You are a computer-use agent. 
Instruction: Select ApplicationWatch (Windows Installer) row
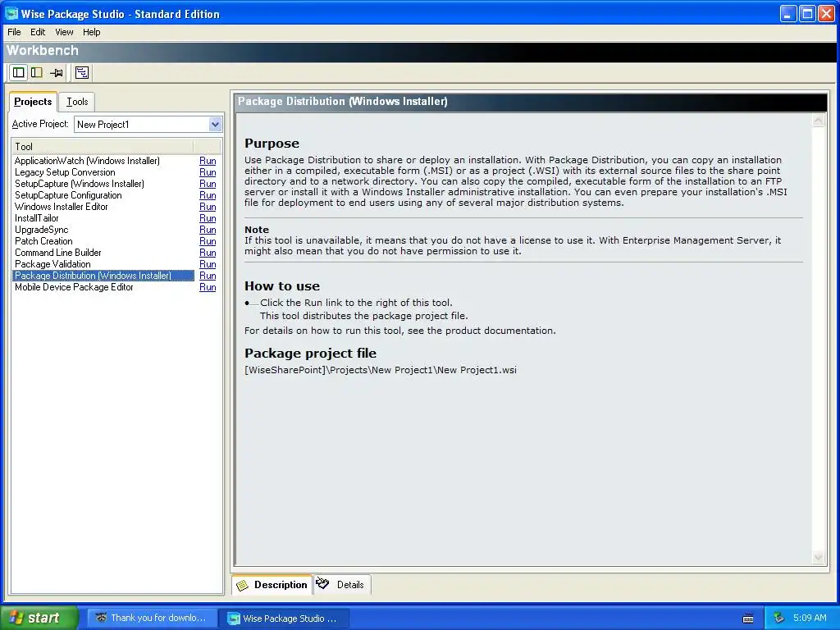point(103,161)
